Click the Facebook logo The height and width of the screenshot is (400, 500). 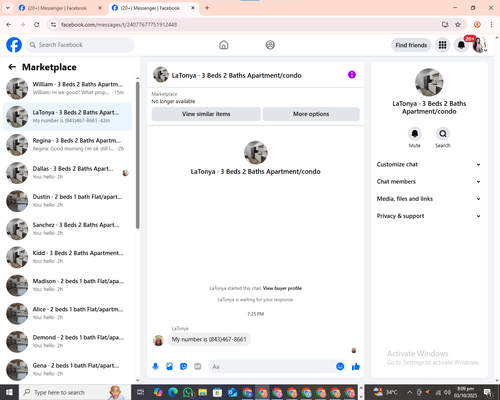coord(14,45)
